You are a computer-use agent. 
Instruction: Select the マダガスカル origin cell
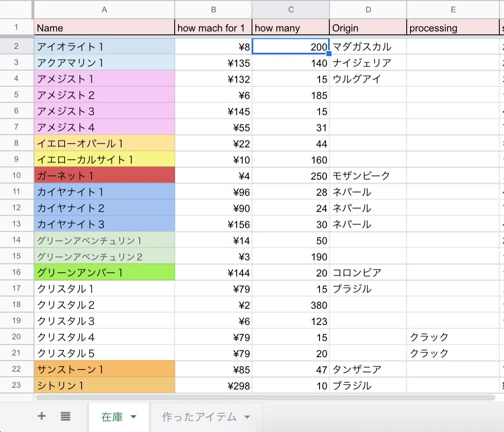368,47
